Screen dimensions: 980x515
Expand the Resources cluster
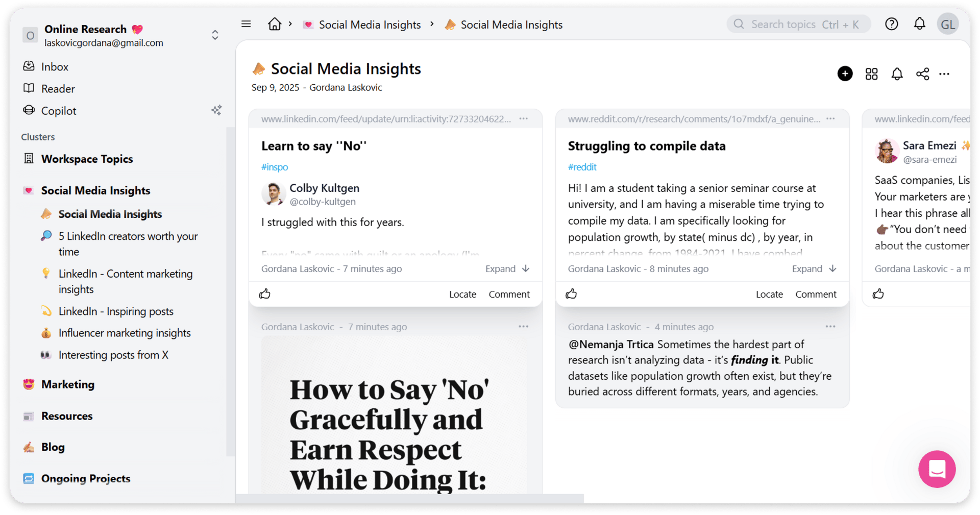[x=67, y=416]
